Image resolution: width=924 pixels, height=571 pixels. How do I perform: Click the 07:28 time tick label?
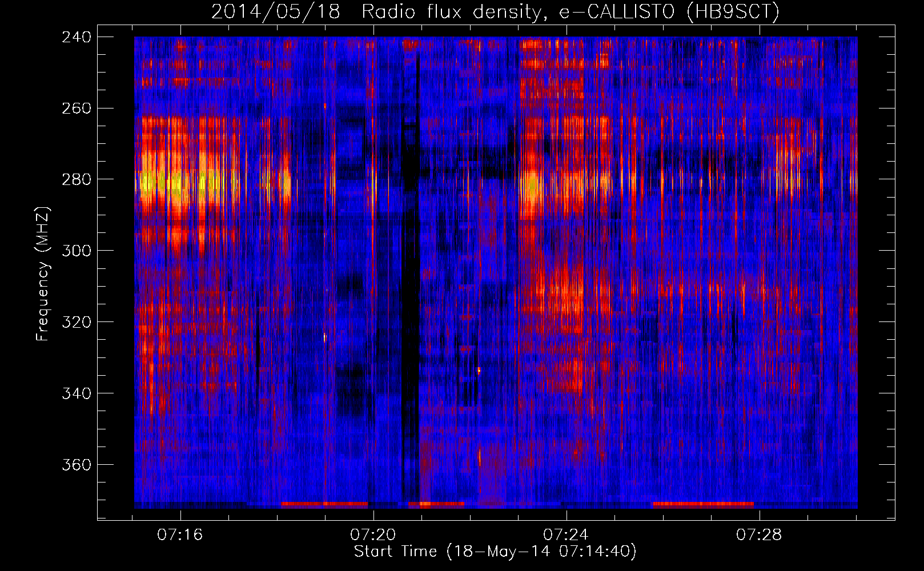(x=759, y=535)
